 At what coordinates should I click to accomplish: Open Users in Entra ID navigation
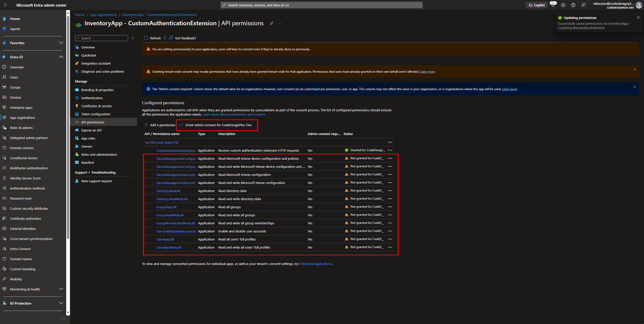(x=14, y=77)
